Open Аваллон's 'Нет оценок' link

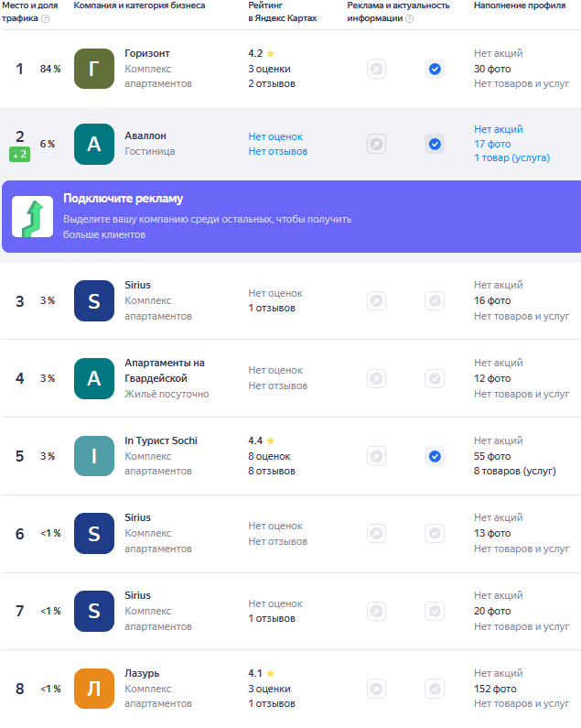[275, 136]
